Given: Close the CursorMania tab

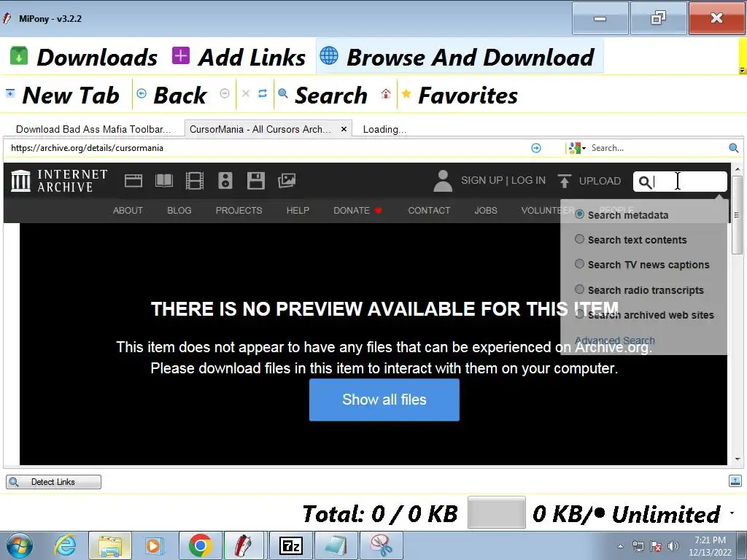Looking at the screenshot, I should coord(344,129).
